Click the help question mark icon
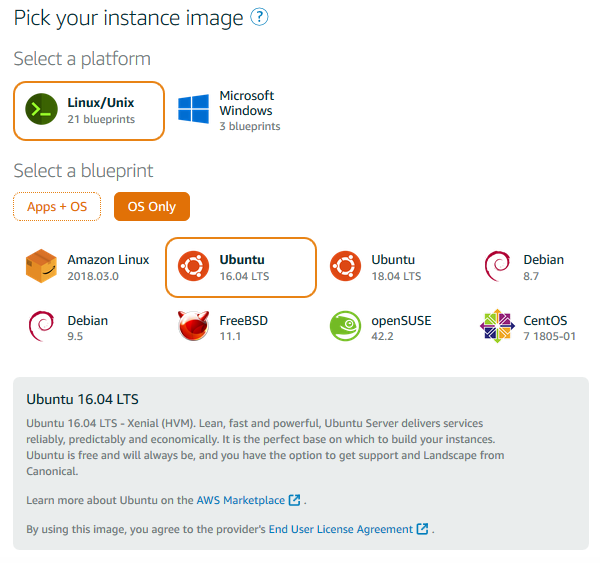 (259, 17)
